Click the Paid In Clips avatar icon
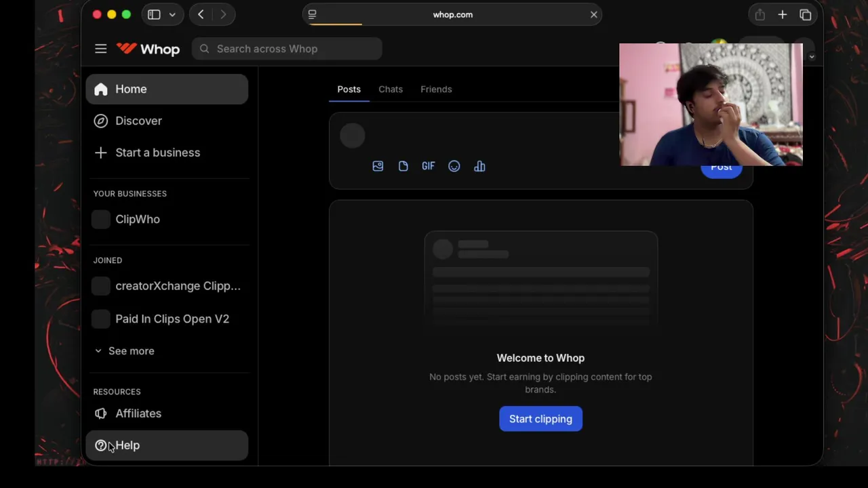 (x=100, y=319)
